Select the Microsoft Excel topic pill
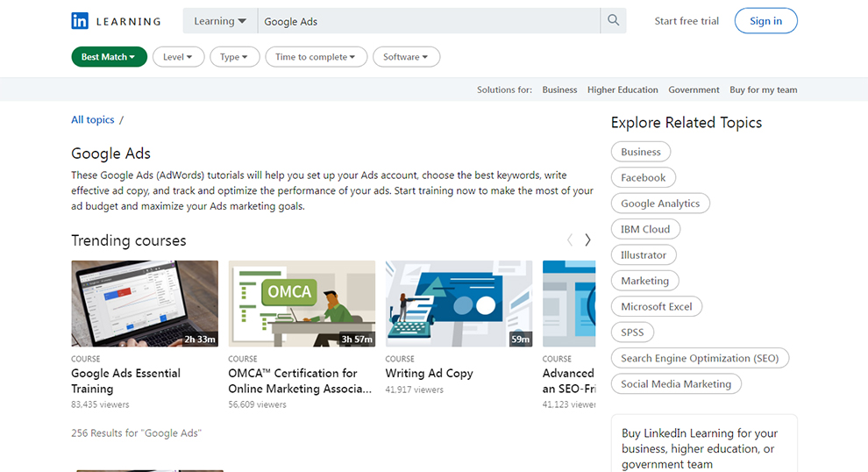868x472 pixels. [657, 306]
